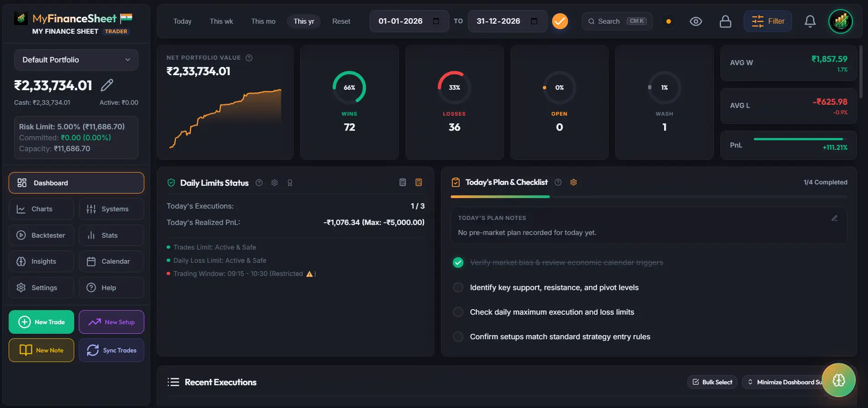Click the Wins 66% circular gauge

click(350, 87)
